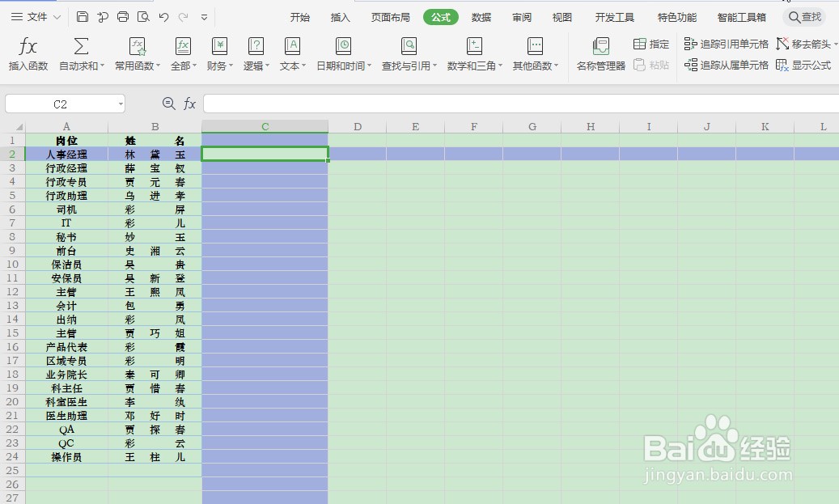Toggle Show Formulas (显示公式)
Image resolution: width=839 pixels, height=504 pixels.
pyautogui.click(x=803, y=65)
